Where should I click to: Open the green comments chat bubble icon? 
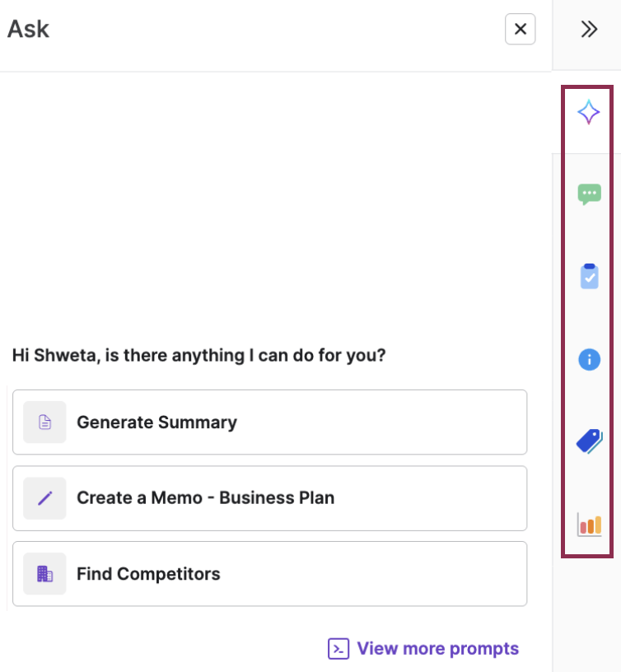click(x=589, y=194)
